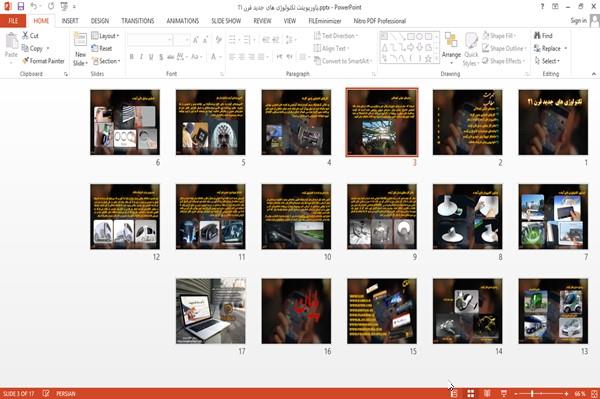Screen dimensions: 600x399
Task: Click the zoom in plus button
Action: click(x=566, y=393)
